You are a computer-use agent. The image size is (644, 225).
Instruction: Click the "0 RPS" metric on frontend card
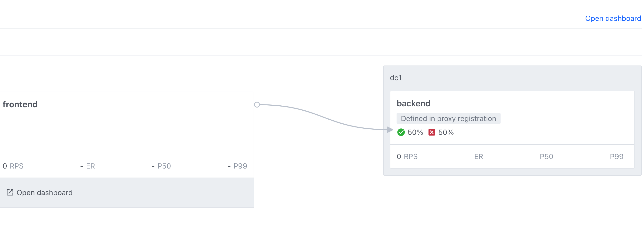tap(13, 166)
